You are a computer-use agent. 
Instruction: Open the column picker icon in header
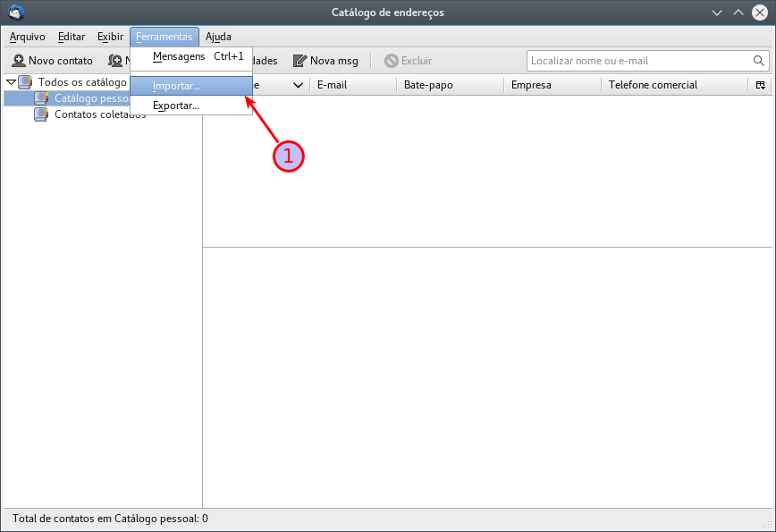click(760, 85)
